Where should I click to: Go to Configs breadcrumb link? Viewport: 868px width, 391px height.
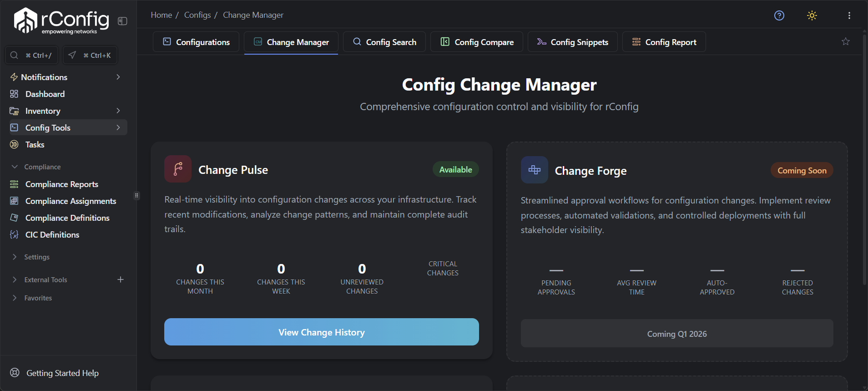pos(197,15)
